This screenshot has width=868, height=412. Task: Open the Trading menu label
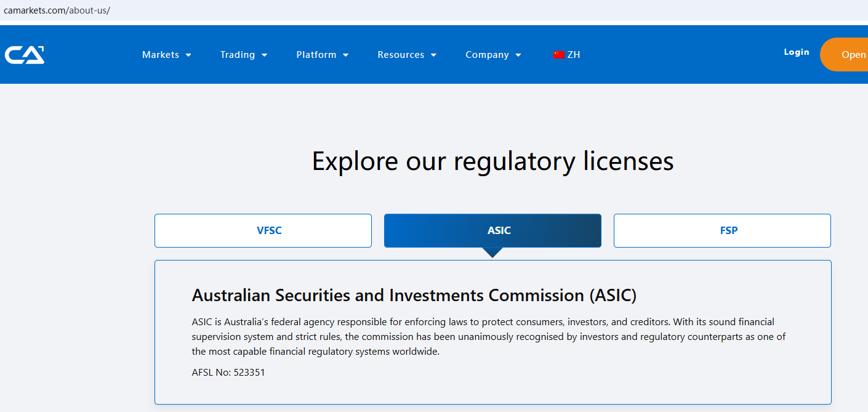(x=238, y=55)
